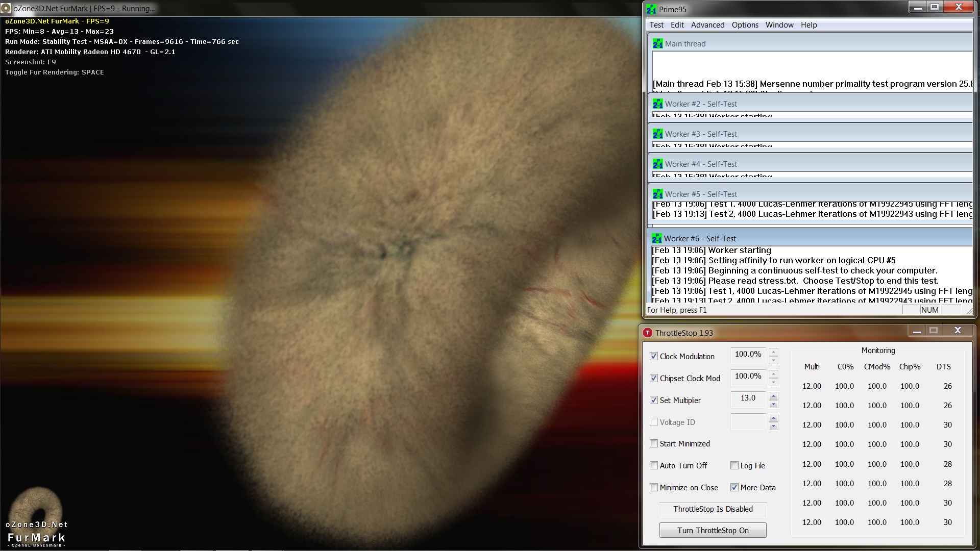Toggle the Chipset Clock Mod checkbox
The width and height of the screenshot is (980, 551).
click(653, 378)
